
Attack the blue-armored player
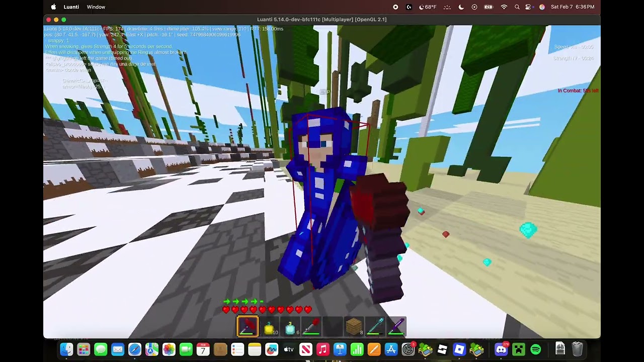[325, 196]
